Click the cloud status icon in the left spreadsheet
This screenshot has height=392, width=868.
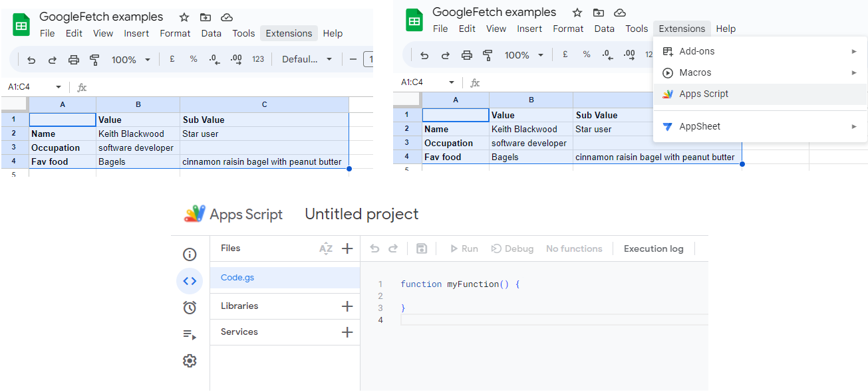coord(227,17)
